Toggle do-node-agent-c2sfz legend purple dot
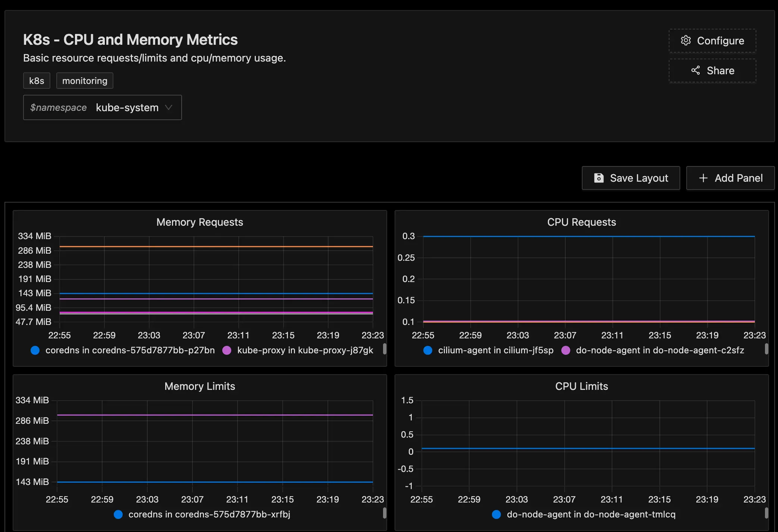The image size is (778, 532). click(566, 350)
